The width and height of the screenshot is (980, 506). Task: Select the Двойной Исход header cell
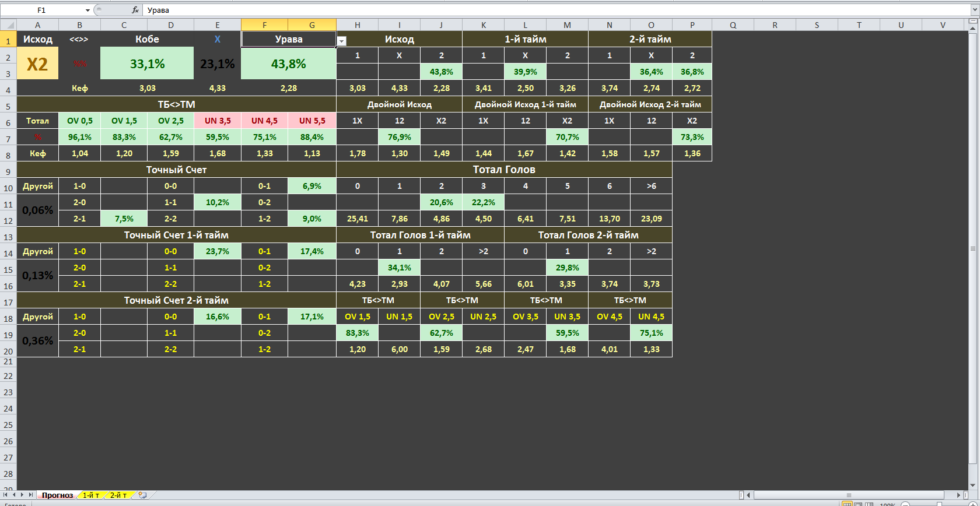tap(400, 104)
